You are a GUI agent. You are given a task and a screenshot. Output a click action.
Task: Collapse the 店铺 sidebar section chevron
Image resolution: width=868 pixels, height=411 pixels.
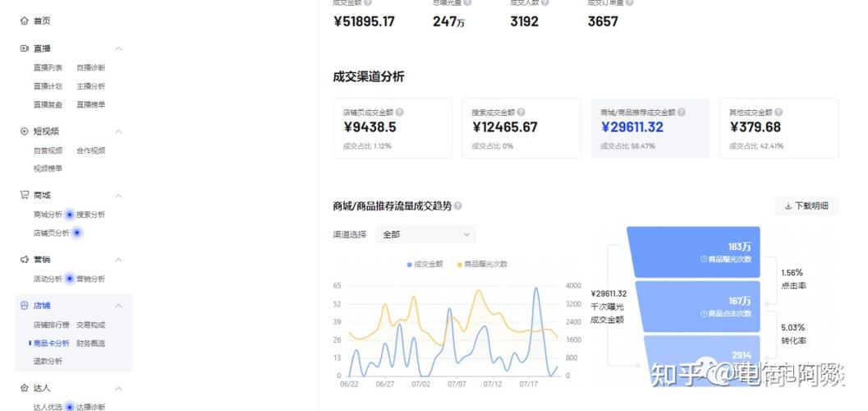pos(118,306)
